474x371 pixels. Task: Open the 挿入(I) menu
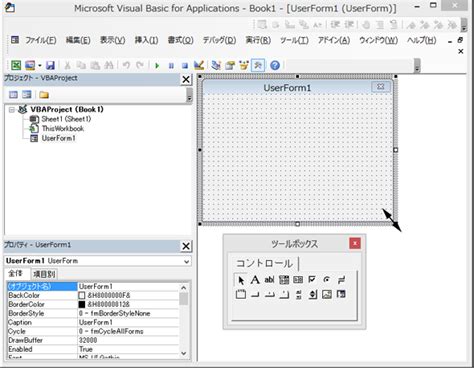(146, 40)
